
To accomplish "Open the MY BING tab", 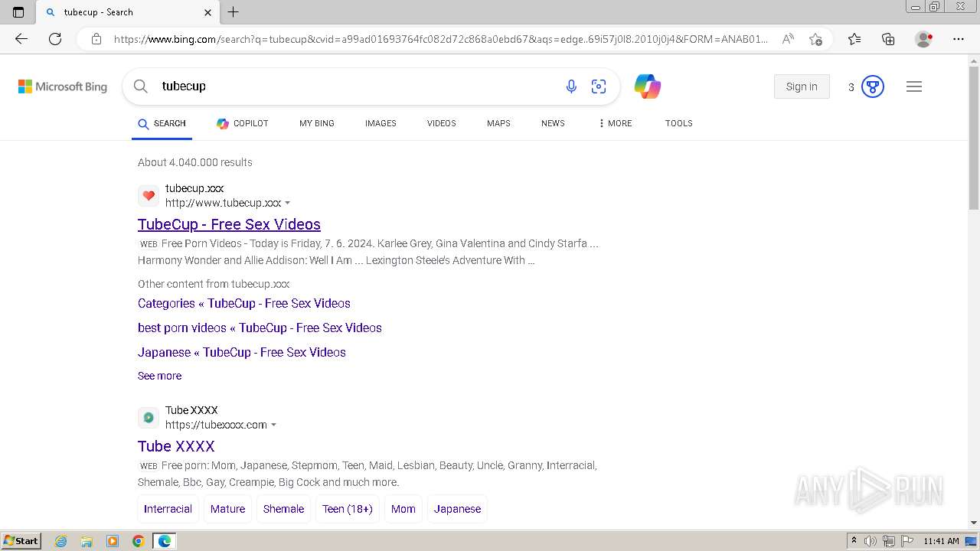I will (317, 123).
